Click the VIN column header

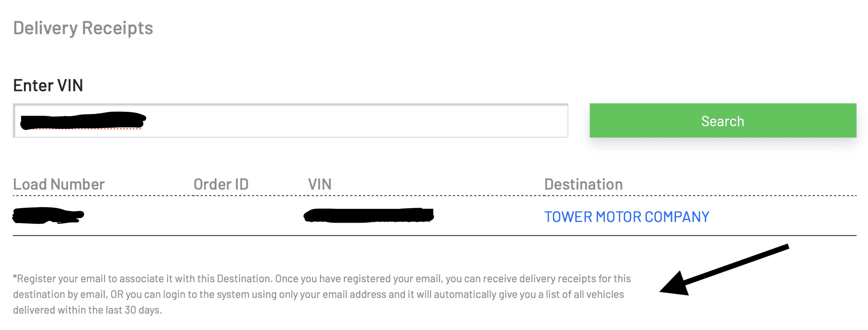[319, 184]
